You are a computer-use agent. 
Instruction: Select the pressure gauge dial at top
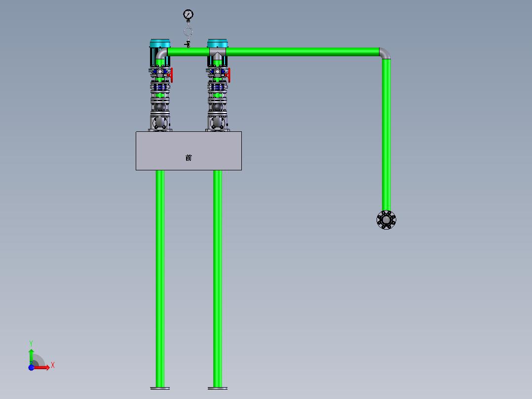click(189, 15)
